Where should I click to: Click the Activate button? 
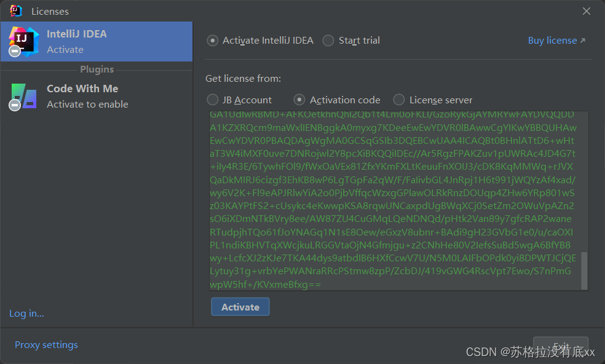coord(240,307)
